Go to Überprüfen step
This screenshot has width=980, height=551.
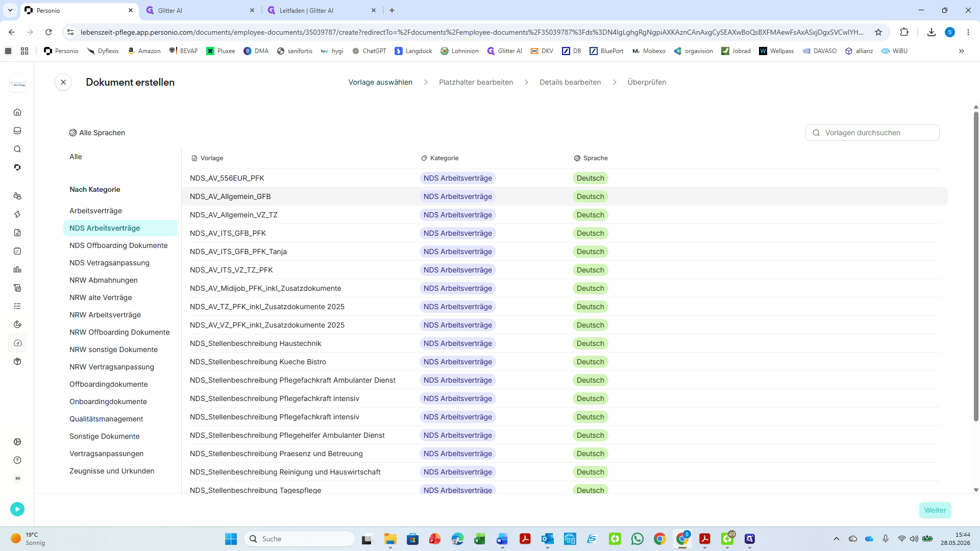pos(647,82)
